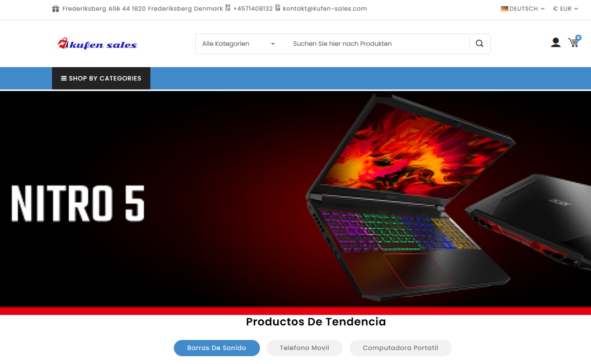This screenshot has height=364, width=591.
Task: Click the +4571408132 phone number
Action: (253, 9)
